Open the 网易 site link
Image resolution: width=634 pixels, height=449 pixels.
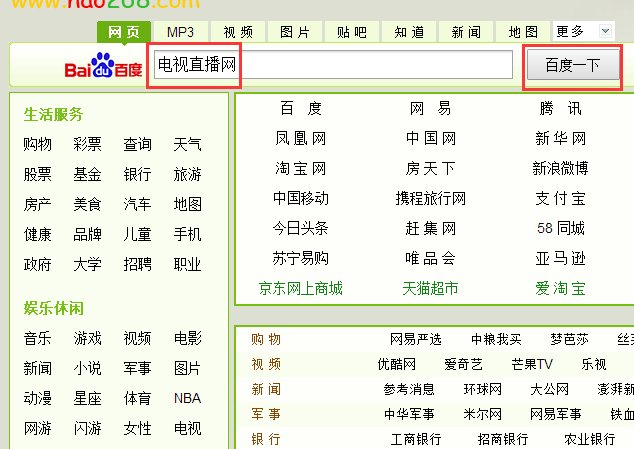point(430,108)
